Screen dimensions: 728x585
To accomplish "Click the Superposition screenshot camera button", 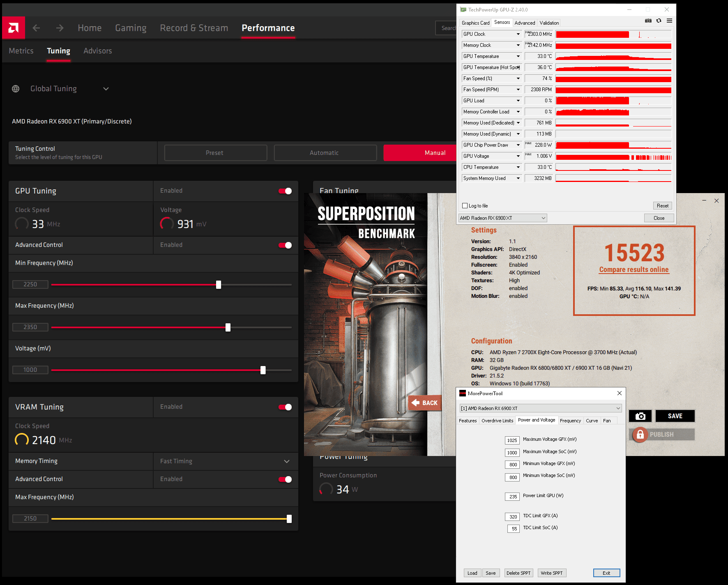I will [640, 416].
